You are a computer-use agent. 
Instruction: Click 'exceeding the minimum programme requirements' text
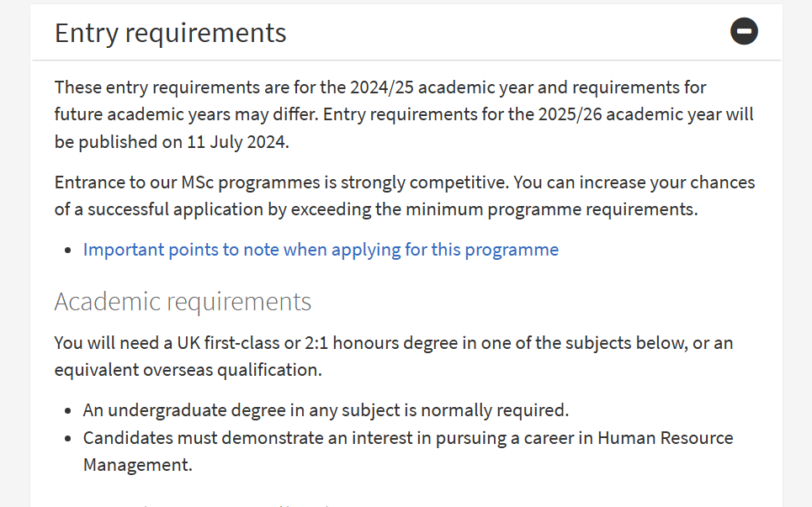click(x=494, y=209)
